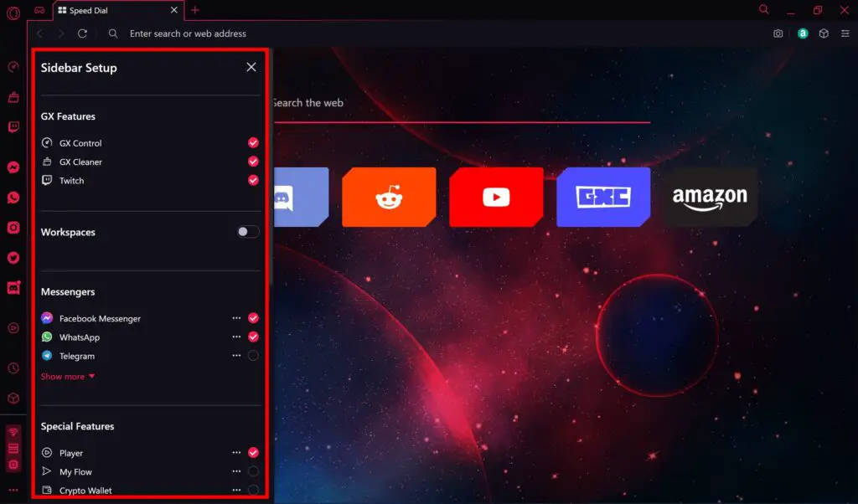Image resolution: width=858 pixels, height=504 pixels.
Task: Uncheck Player checkbox
Action: tap(253, 453)
